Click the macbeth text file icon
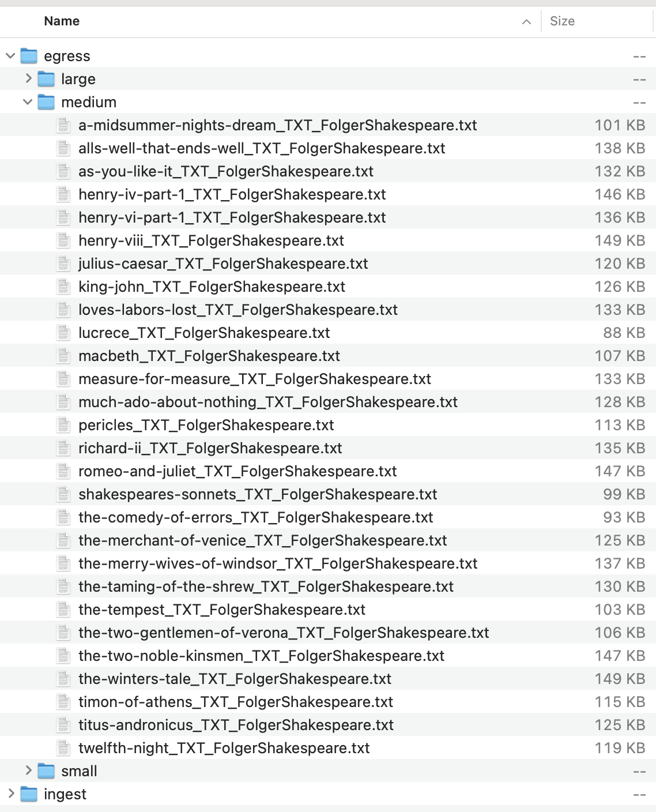The width and height of the screenshot is (656, 812). tap(63, 356)
